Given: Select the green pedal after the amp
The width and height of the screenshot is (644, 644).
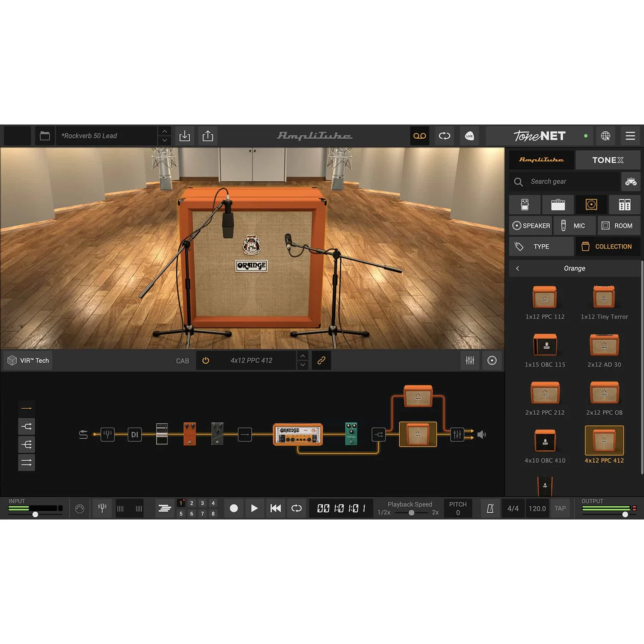Looking at the screenshot, I should tap(351, 434).
